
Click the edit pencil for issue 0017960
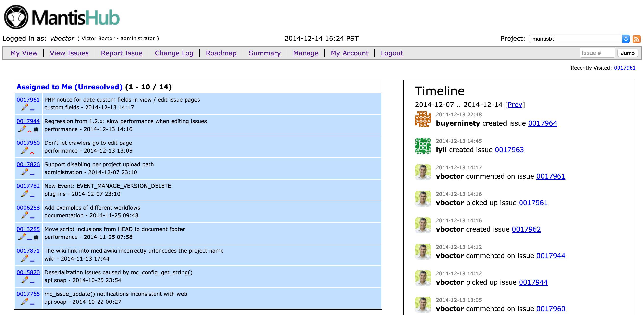click(x=24, y=151)
